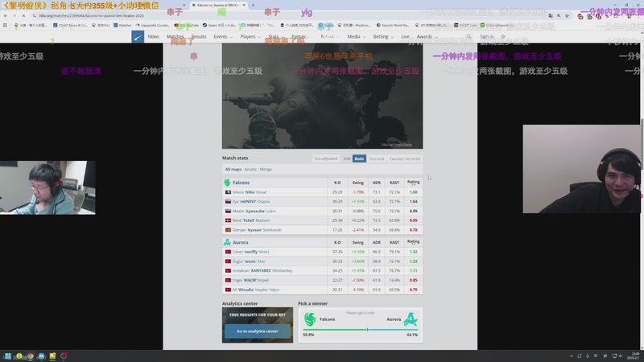The image size is (644, 362).
Task: Open the apps grid icon in bookmarks bar
Action: coord(5,25)
